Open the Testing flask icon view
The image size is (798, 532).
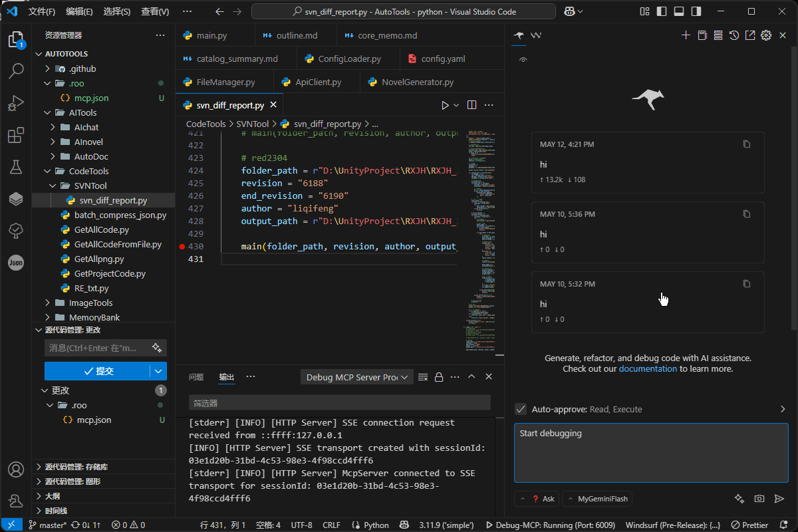click(16, 167)
